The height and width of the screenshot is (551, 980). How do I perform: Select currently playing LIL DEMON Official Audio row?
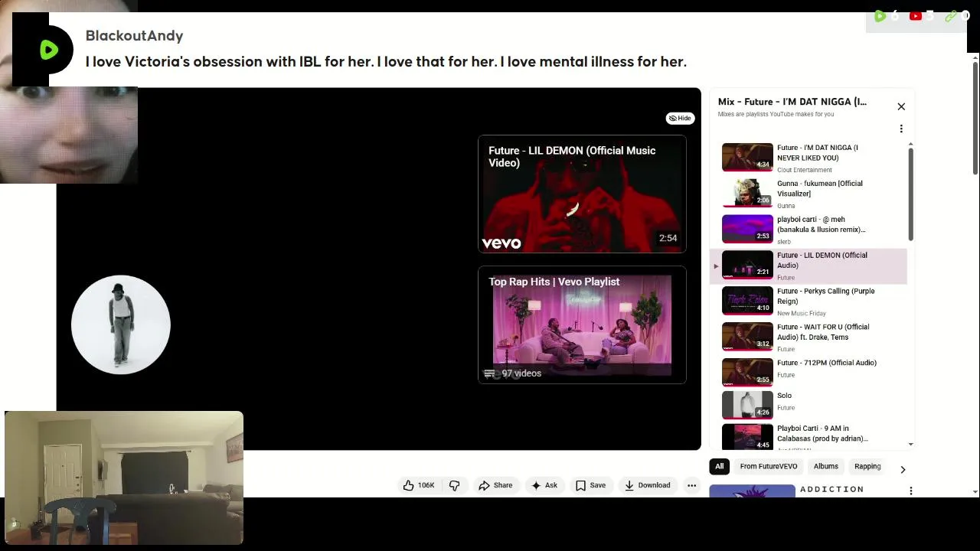pyautogui.click(x=808, y=265)
